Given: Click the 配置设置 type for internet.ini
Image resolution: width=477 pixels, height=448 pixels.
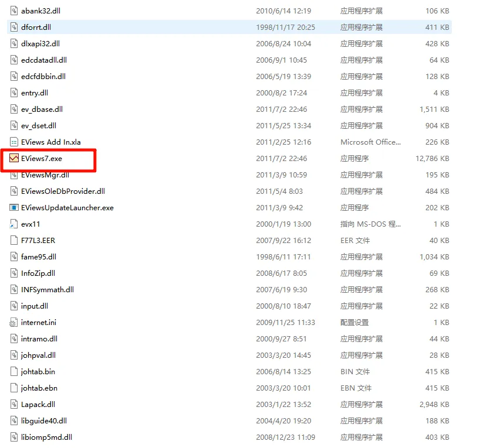Looking at the screenshot, I should [x=355, y=323].
